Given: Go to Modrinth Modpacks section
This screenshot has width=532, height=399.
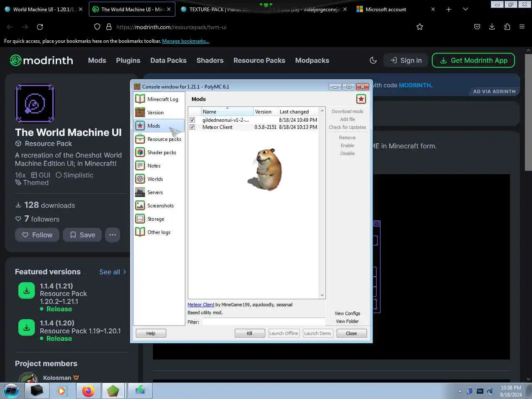Looking at the screenshot, I should click(312, 60).
